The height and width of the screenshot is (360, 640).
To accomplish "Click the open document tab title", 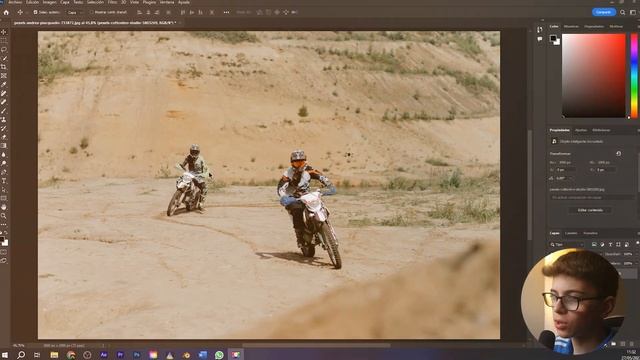I will [95, 23].
